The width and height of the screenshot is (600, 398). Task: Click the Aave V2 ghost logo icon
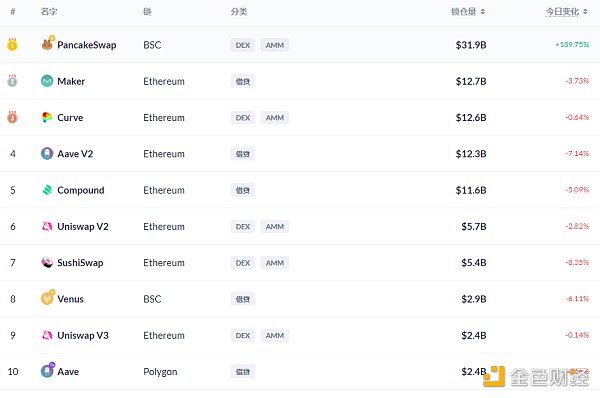pos(47,153)
